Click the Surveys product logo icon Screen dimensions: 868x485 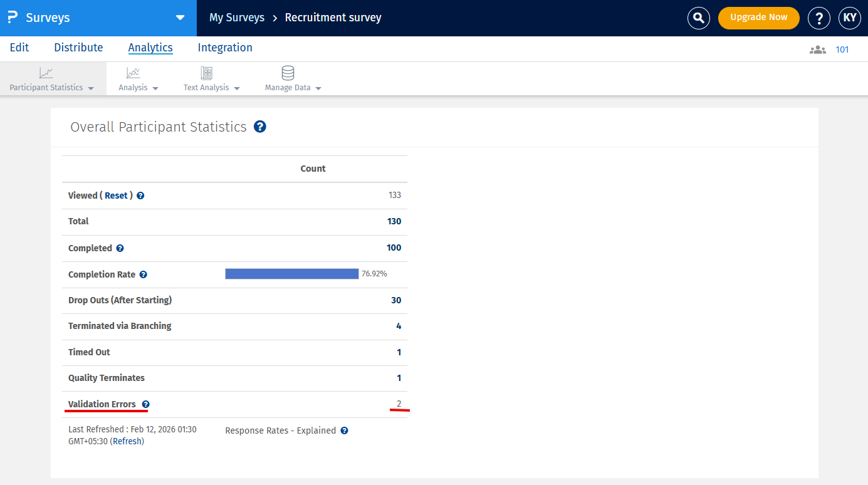click(x=12, y=18)
